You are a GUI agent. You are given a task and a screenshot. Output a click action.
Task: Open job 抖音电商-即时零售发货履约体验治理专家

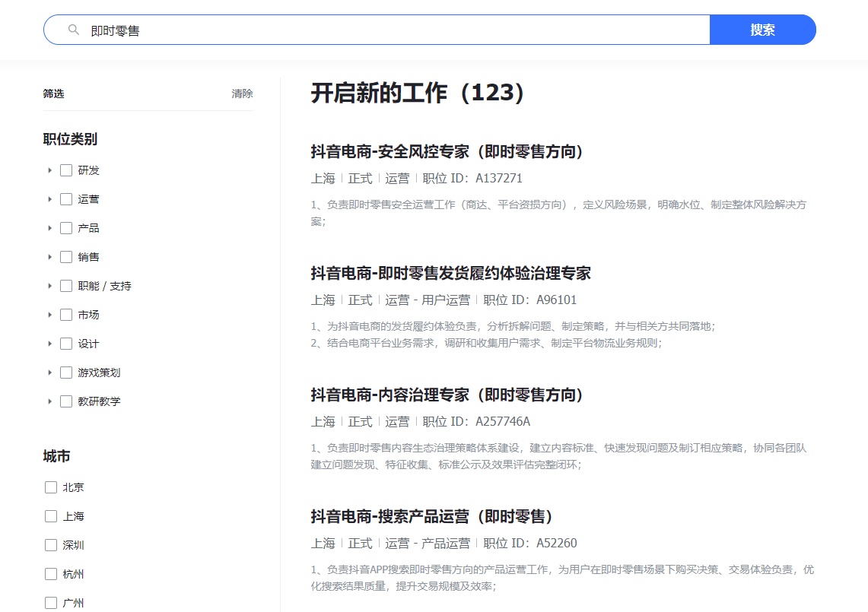[450, 274]
